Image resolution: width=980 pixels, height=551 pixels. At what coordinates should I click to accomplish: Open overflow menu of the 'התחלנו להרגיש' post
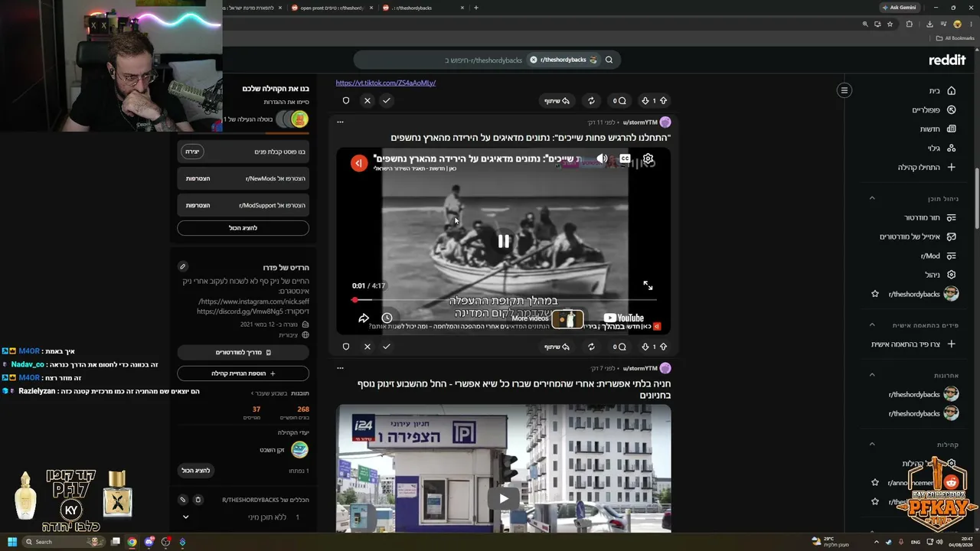click(340, 122)
